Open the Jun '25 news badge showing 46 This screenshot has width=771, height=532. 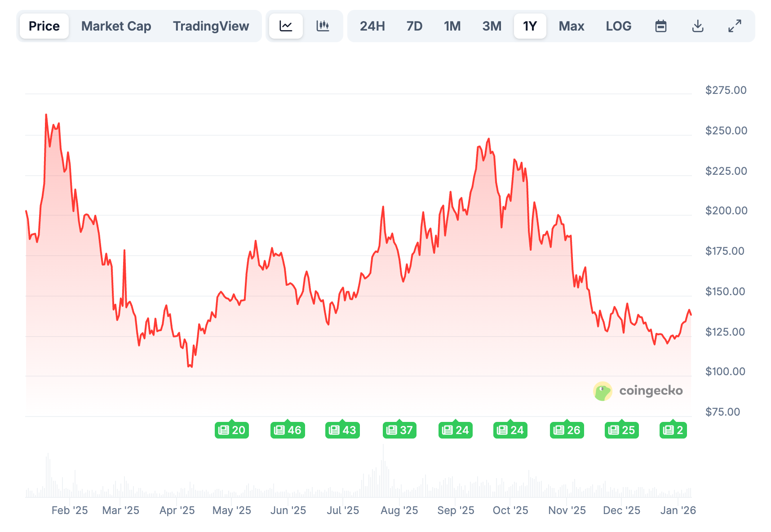(x=288, y=430)
